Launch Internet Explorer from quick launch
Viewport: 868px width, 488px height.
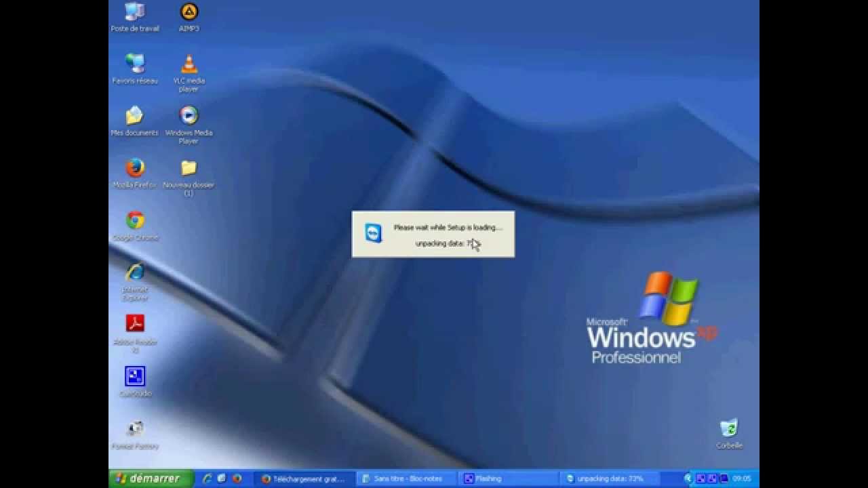coord(208,479)
